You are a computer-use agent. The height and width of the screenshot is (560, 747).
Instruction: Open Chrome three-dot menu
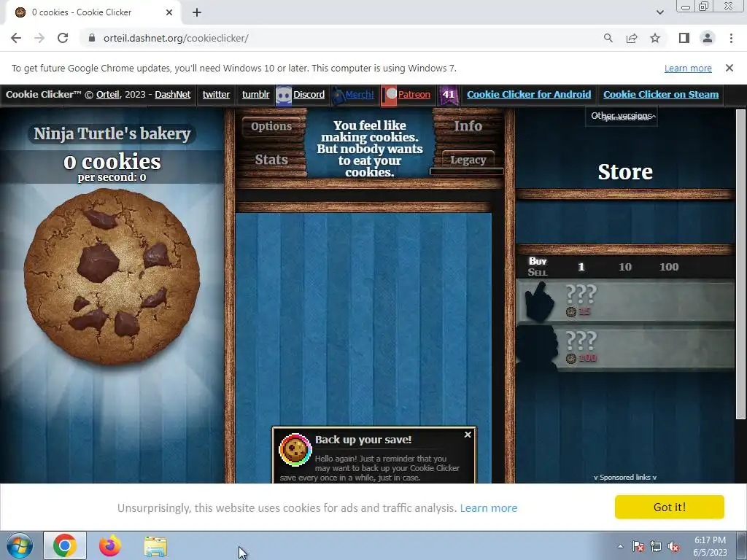click(x=731, y=38)
